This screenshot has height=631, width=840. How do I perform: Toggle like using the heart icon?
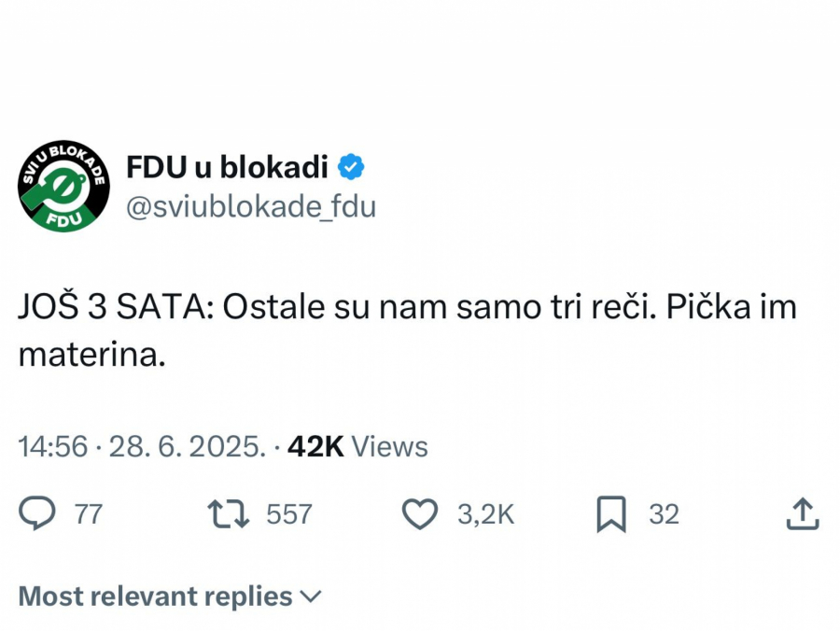(422, 512)
